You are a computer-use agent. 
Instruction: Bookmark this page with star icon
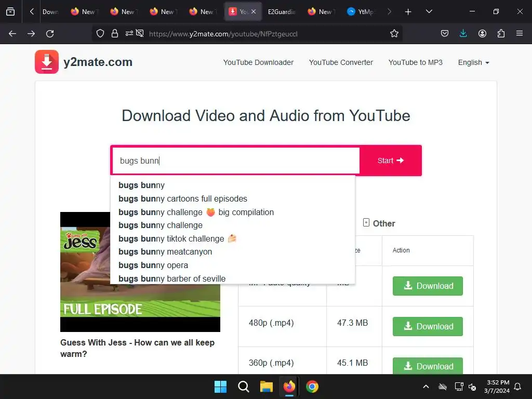(394, 34)
